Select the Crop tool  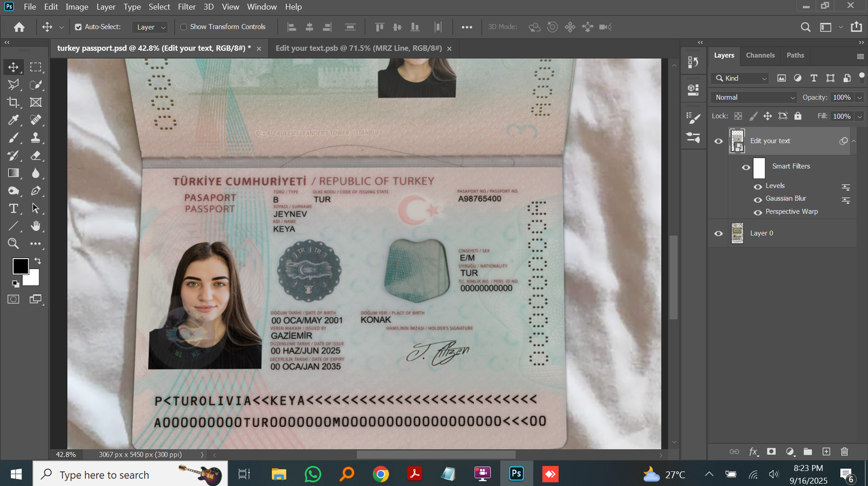pyautogui.click(x=13, y=102)
